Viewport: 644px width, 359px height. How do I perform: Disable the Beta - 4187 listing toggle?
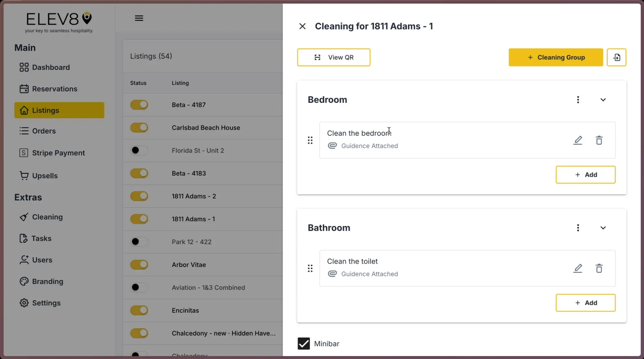point(139,105)
